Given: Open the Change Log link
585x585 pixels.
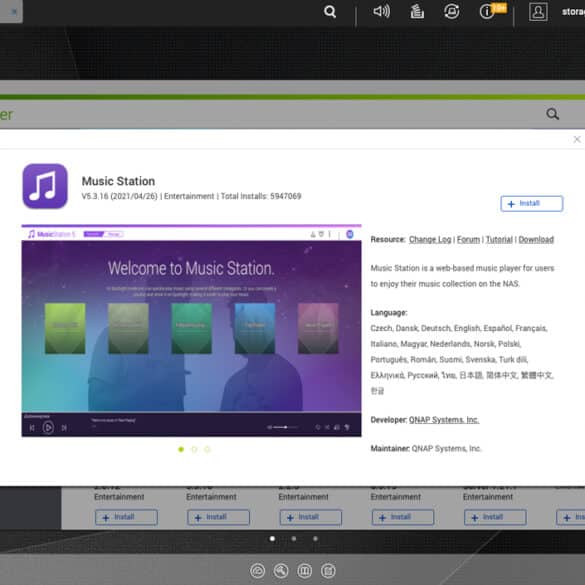Looking at the screenshot, I should tap(430, 240).
